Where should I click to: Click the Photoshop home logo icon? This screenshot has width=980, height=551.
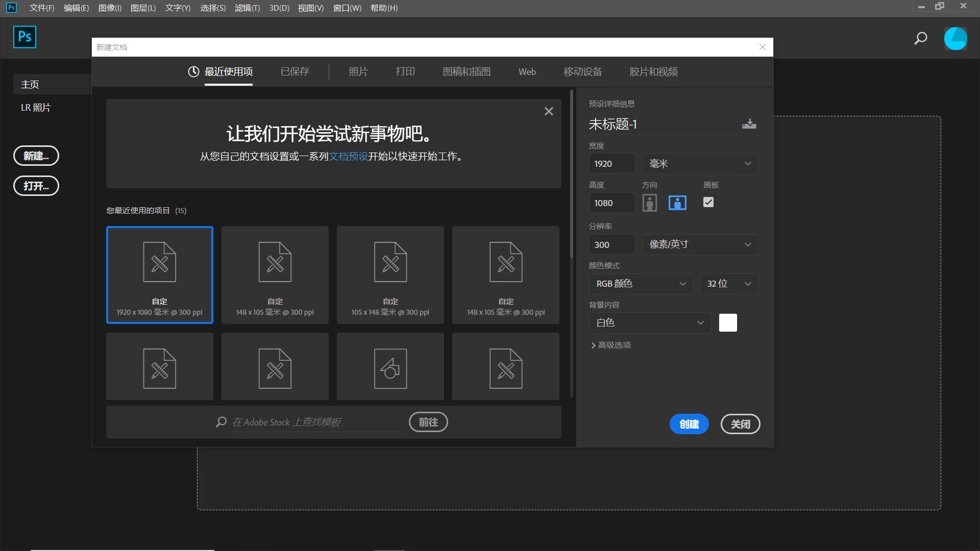click(24, 37)
